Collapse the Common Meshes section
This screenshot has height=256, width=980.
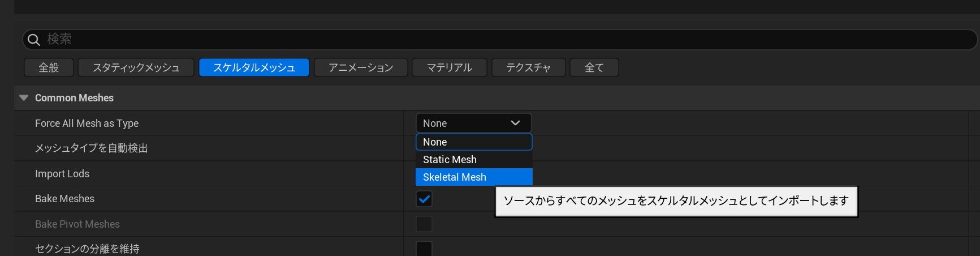(x=24, y=98)
